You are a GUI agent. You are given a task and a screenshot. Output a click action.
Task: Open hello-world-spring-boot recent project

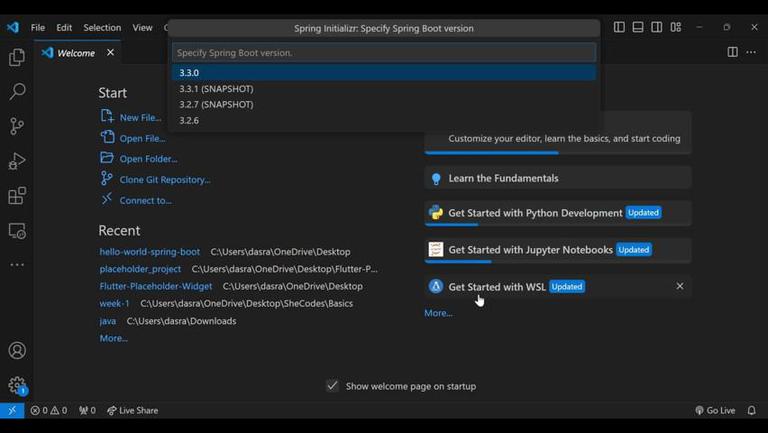point(150,252)
